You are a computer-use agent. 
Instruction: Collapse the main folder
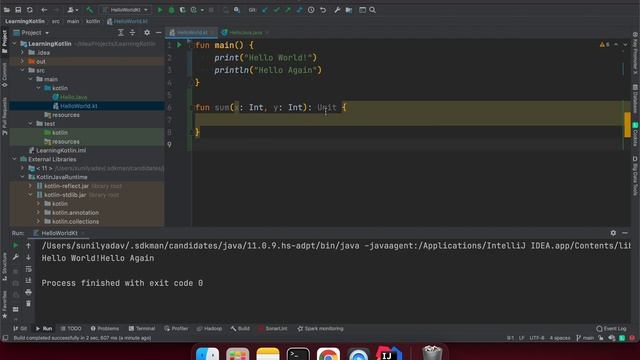(31, 79)
